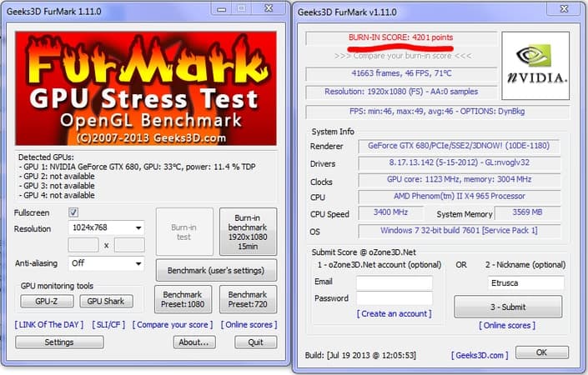This screenshot has height=375, width=588.
Task: Run Benchmark Preset:720
Action: click(248, 299)
